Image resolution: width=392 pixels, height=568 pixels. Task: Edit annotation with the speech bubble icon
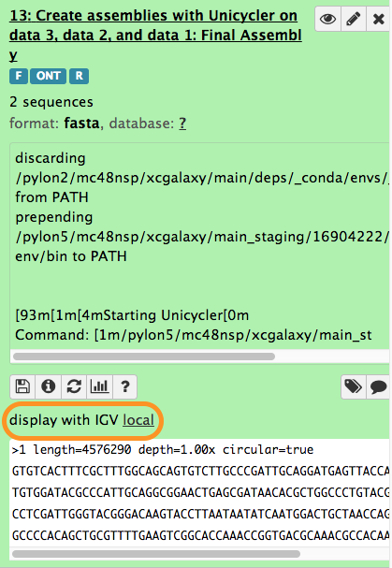tap(379, 386)
